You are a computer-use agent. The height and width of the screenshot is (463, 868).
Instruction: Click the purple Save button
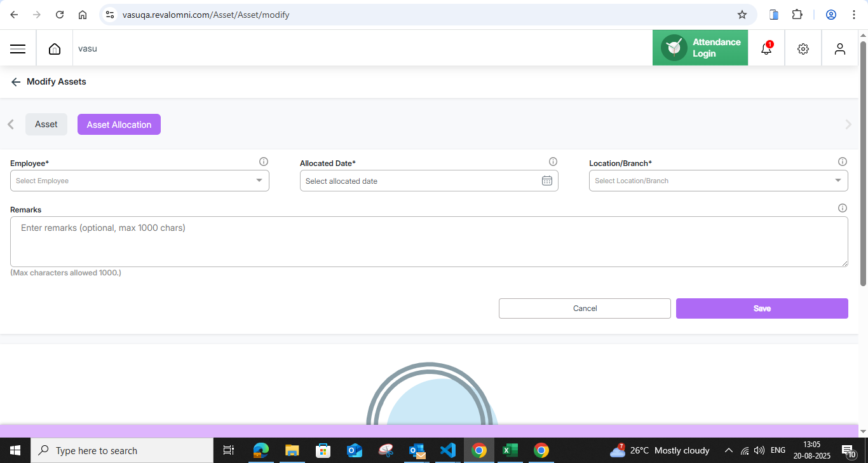coord(762,308)
